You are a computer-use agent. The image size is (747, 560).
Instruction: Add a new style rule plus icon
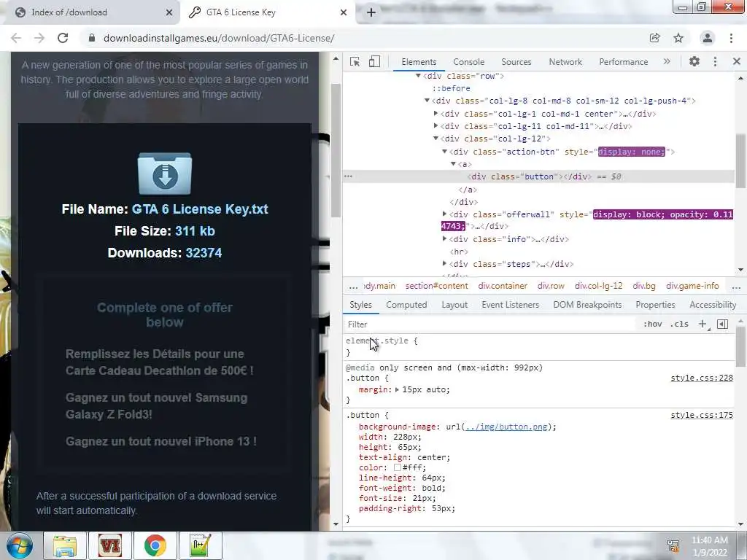point(703,324)
